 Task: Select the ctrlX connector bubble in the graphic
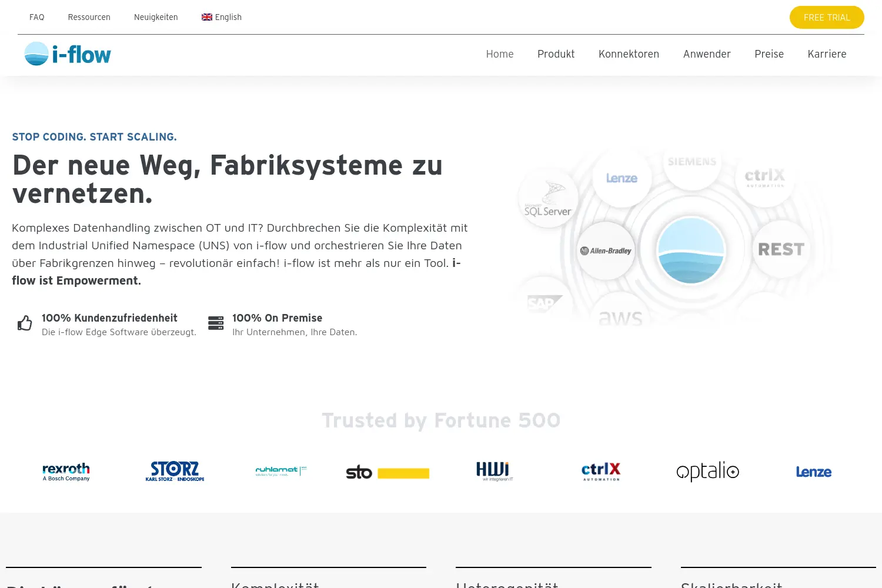pyautogui.click(x=765, y=178)
